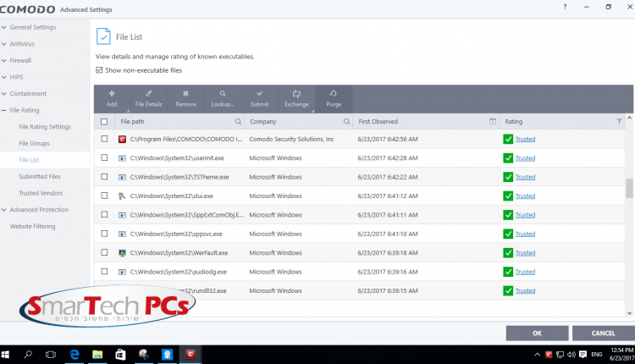The width and height of the screenshot is (635, 364).
Task: Check the slui.exe row checkbox
Action: 104,196
